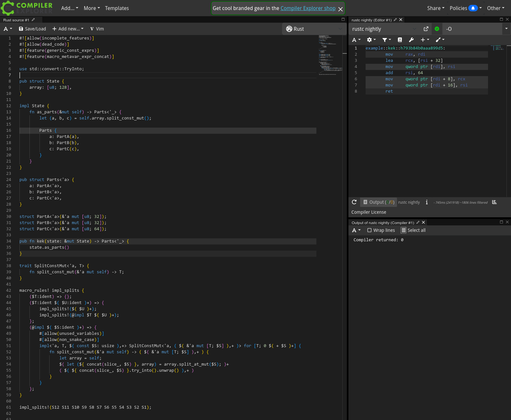Rename Rust source #1 tab with pencil icon

pyautogui.click(x=33, y=20)
